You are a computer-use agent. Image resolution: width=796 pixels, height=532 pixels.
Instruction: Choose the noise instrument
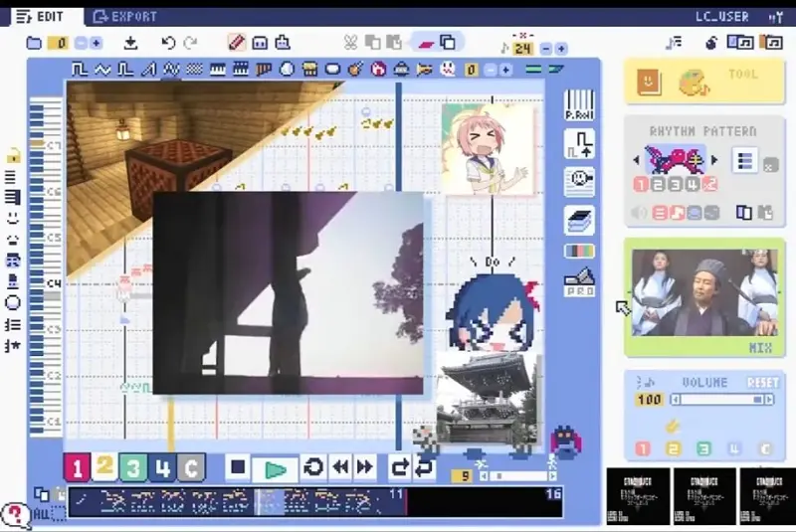point(194,69)
